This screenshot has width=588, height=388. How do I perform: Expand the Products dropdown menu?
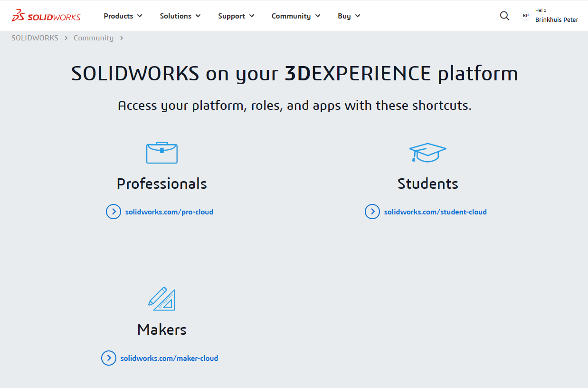pos(123,16)
